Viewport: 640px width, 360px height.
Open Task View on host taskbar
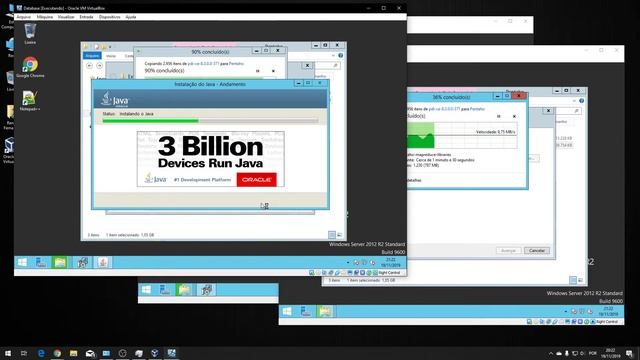coord(24,353)
